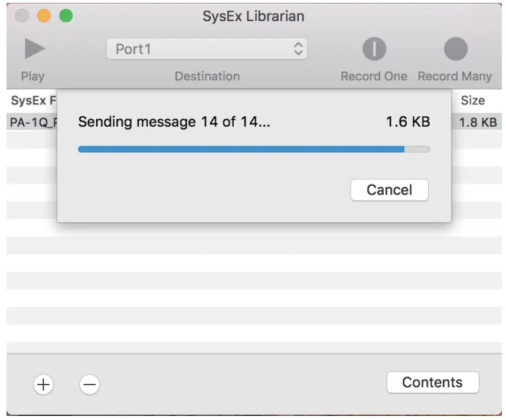This screenshot has height=420, width=506.
Task: Click the Record One icon
Action: coord(374,49)
